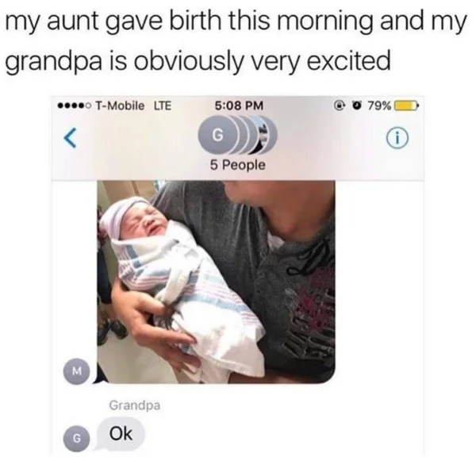The image size is (476, 476).
Task: Tap the 5:08 PM clock
Action: (x=239, y=106)
